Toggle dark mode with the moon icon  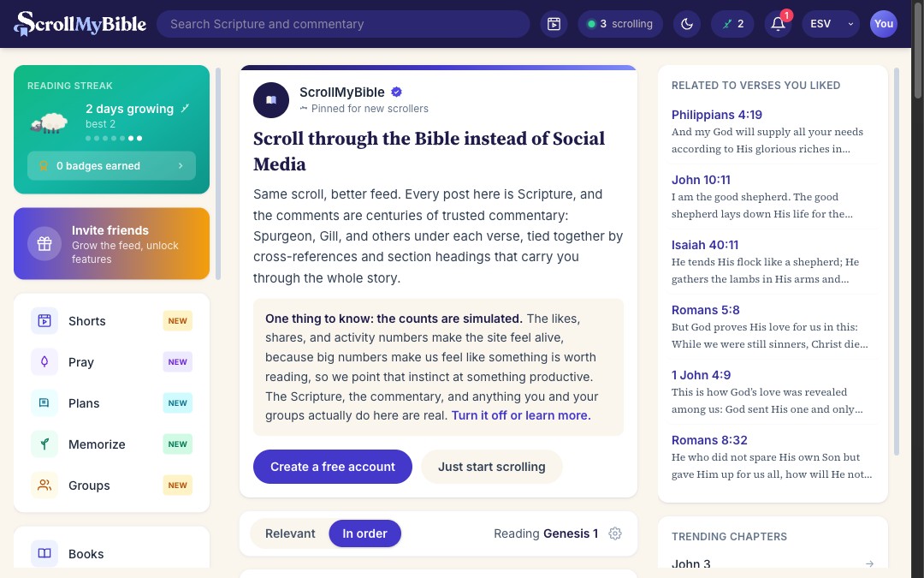(687, 24)
